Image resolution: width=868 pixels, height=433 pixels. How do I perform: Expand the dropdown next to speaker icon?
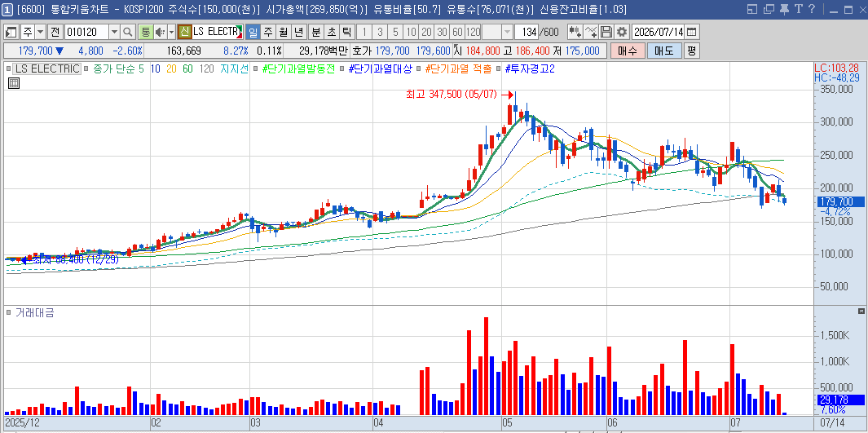point(171,32)
